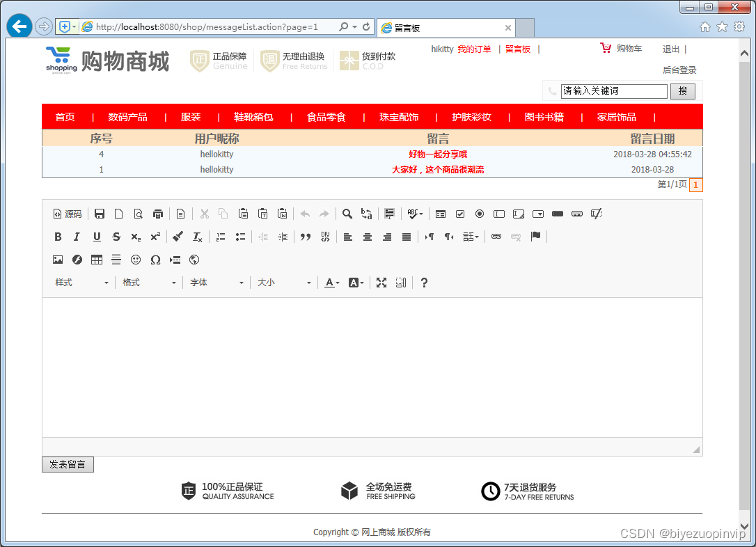The height and width of the screenshot is (547, 756).
Task: Open the 数码产品 category
Action: coord(128,117)
